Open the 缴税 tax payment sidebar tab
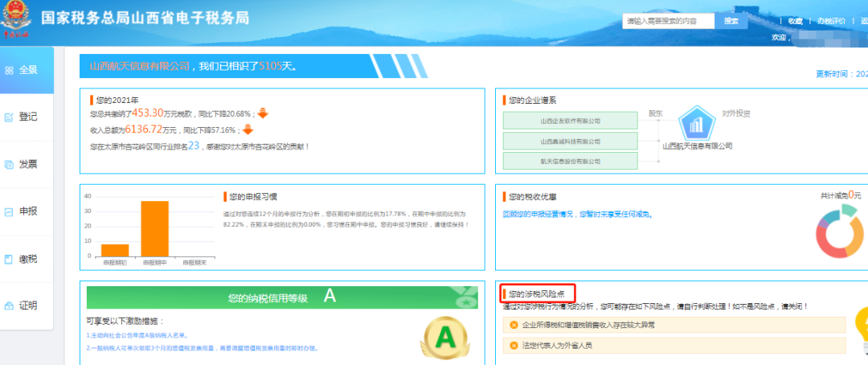The width and height of the screenshot is (868, 365). coord(27,259)
